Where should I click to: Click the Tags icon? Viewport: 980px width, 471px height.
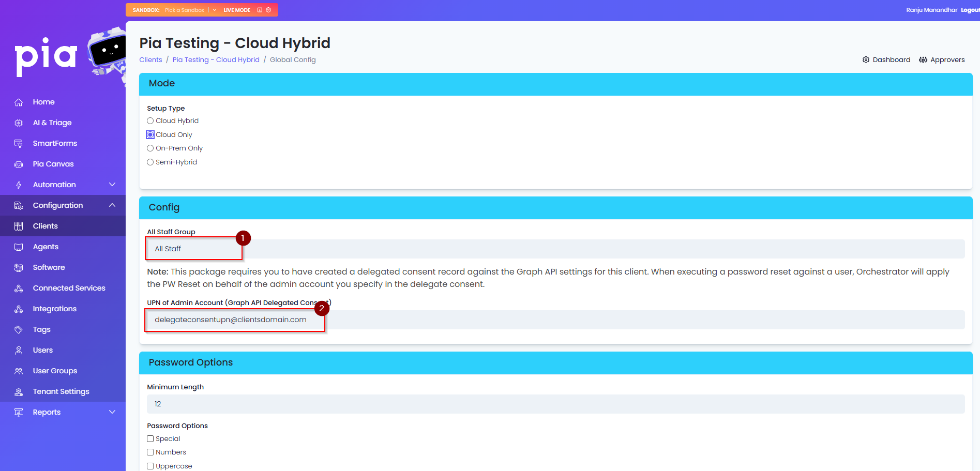19,330
